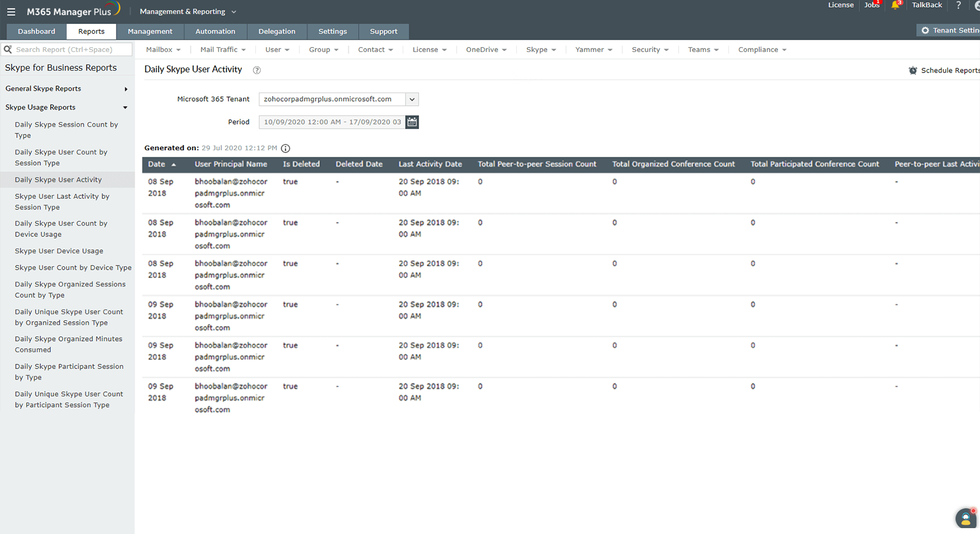
Task: View pending Jobs
Action: (x=872, y=5)
